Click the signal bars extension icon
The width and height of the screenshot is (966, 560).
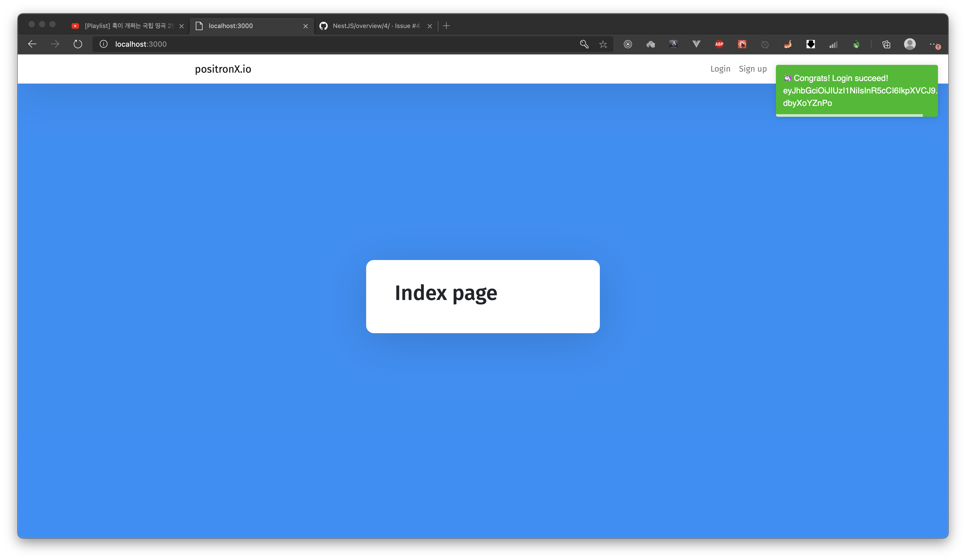point(833,44)
